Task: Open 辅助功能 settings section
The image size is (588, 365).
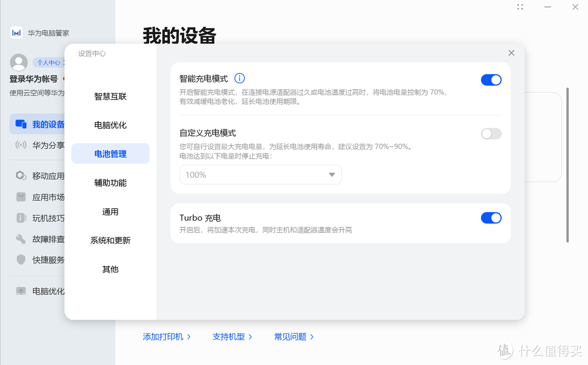Action: click(110, 183)
